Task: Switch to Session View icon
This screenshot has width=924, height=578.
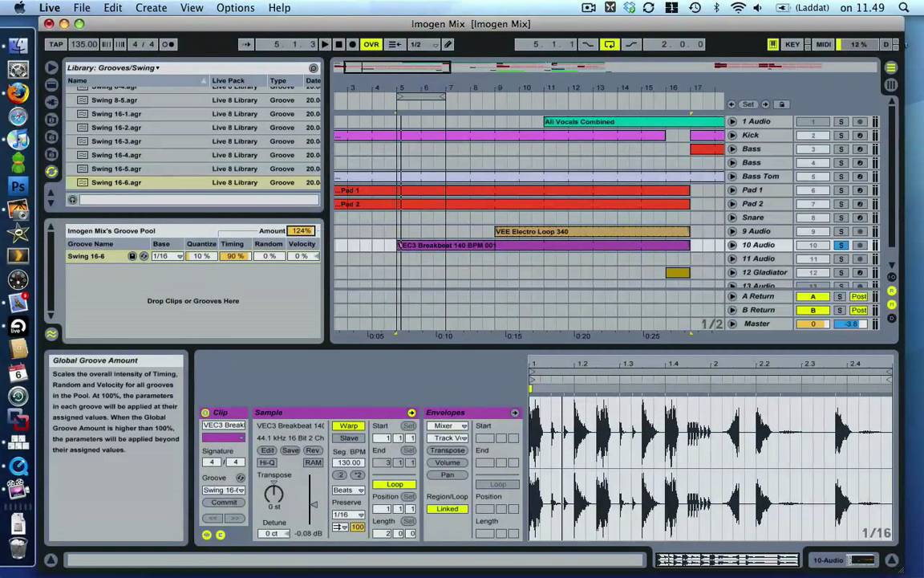Action: point(890,85)
